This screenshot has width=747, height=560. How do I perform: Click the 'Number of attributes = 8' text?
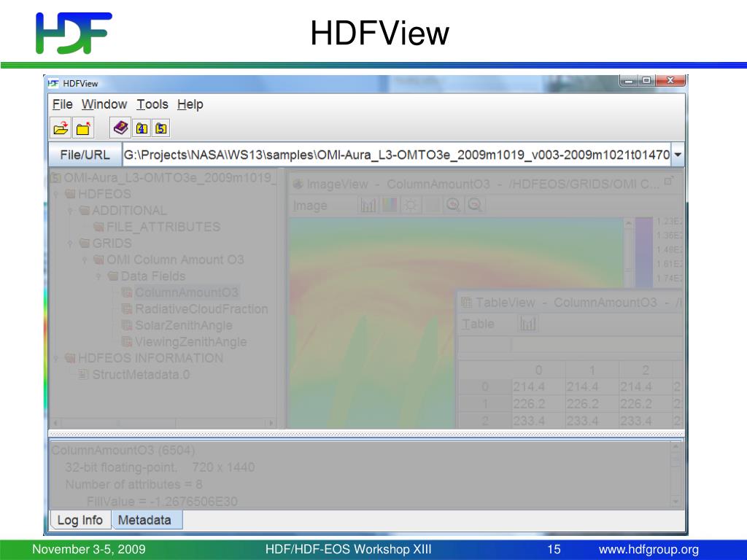click(133, 484)
